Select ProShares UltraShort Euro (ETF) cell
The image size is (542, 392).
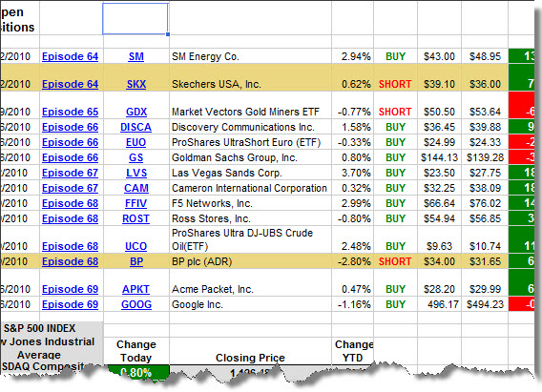coord(250,142)
